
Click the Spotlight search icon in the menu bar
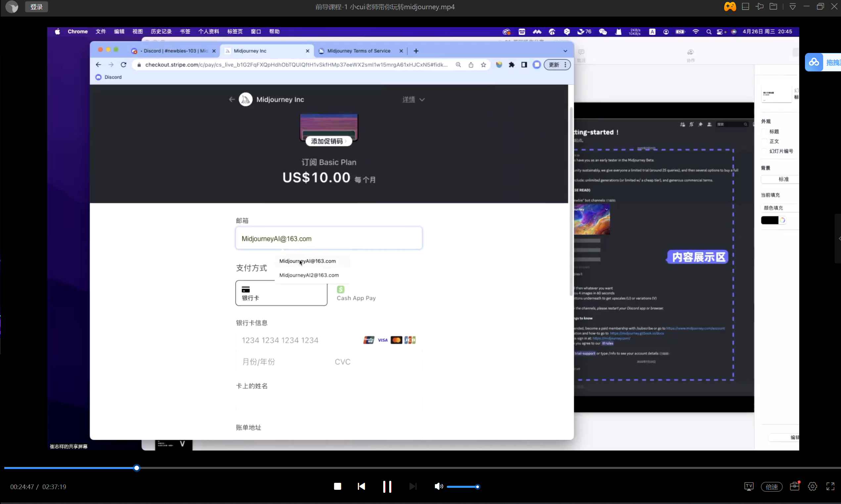(x=709, y=31)
